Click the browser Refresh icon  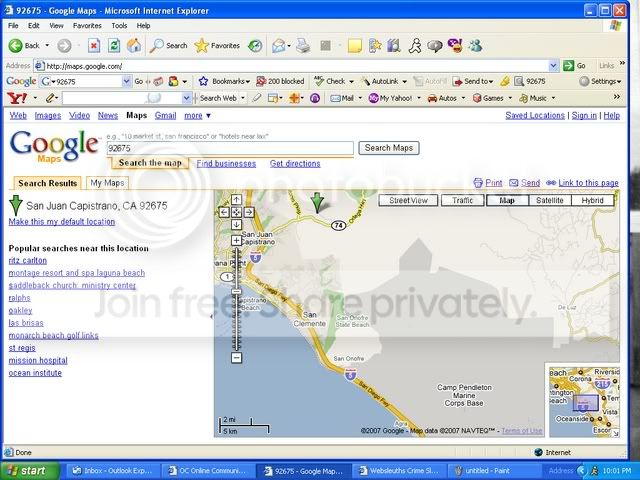click(114, 45)
